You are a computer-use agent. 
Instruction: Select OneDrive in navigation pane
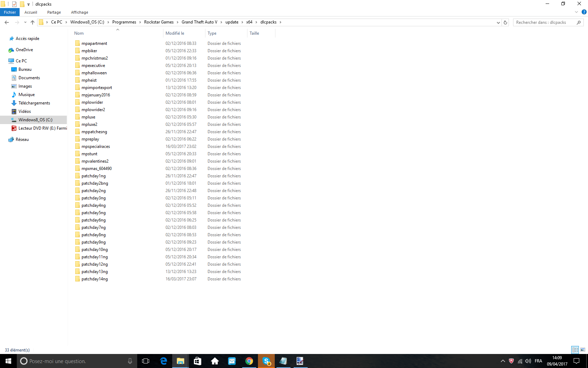pos(24,50)
